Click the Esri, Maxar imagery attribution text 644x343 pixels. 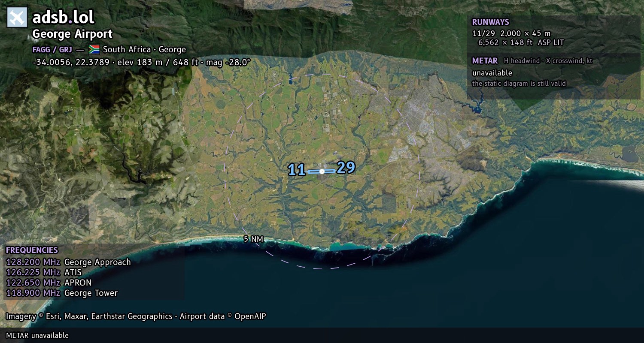(x=89, y=316)
